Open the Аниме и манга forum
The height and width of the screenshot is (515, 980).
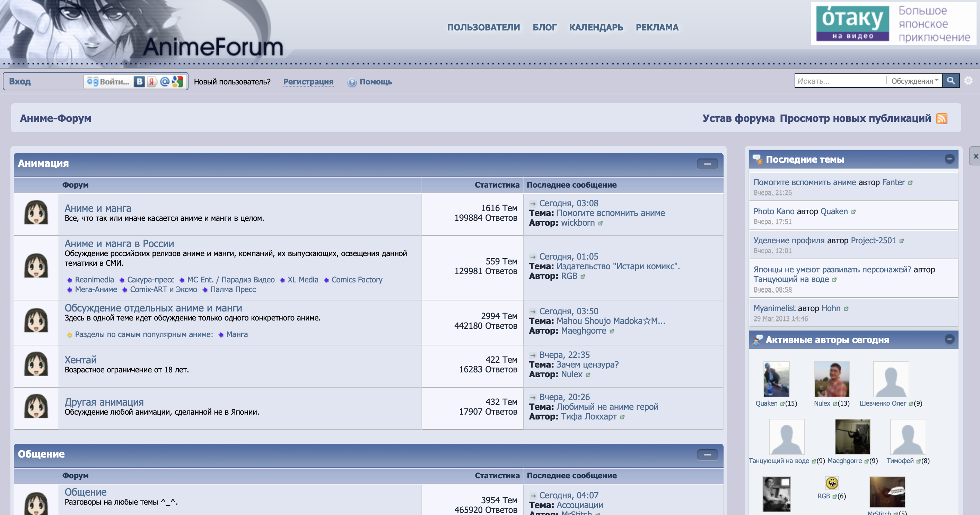pos(98,208)
